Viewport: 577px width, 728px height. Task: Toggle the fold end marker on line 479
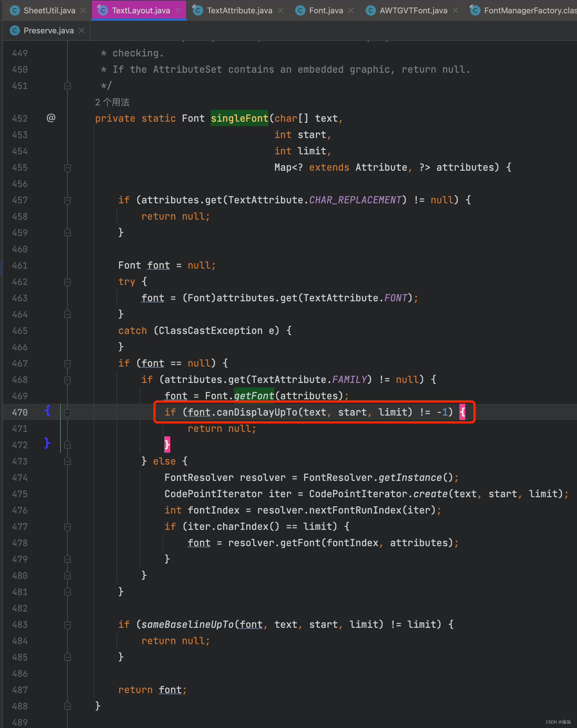67,559
